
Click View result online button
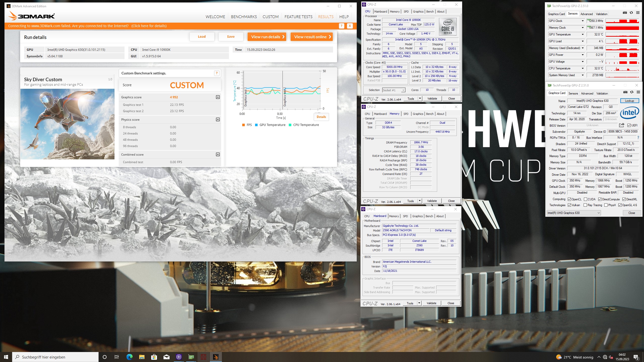coord(312,37)
